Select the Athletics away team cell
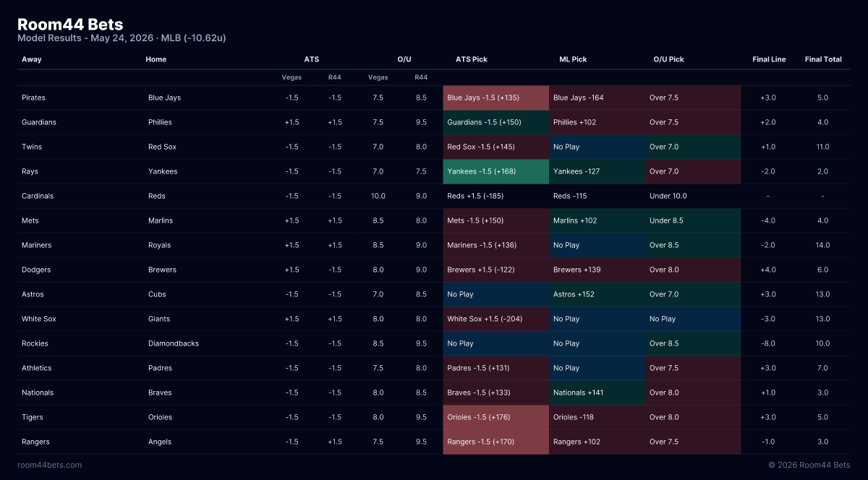Screen dimensions: 868x480 pos(37,368)
